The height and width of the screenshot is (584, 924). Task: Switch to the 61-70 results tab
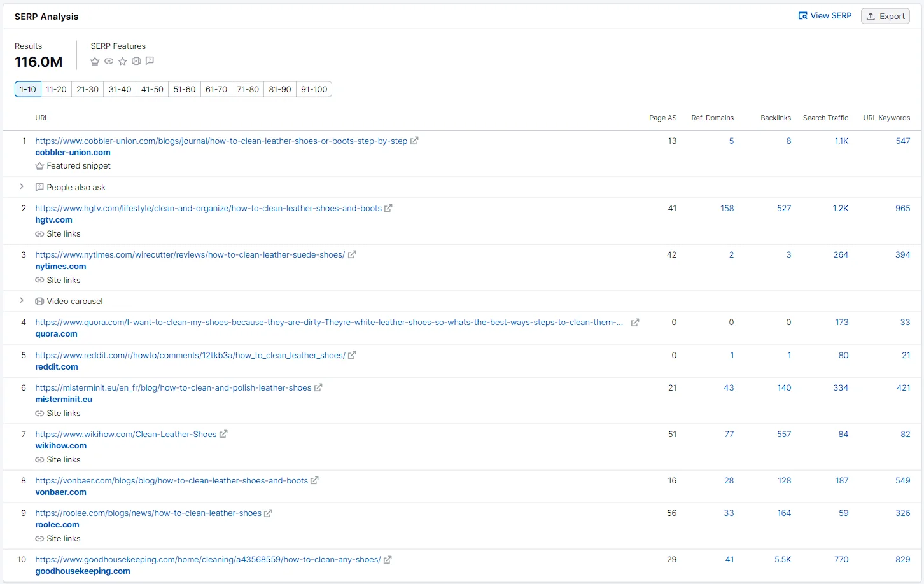coord(216,89)
